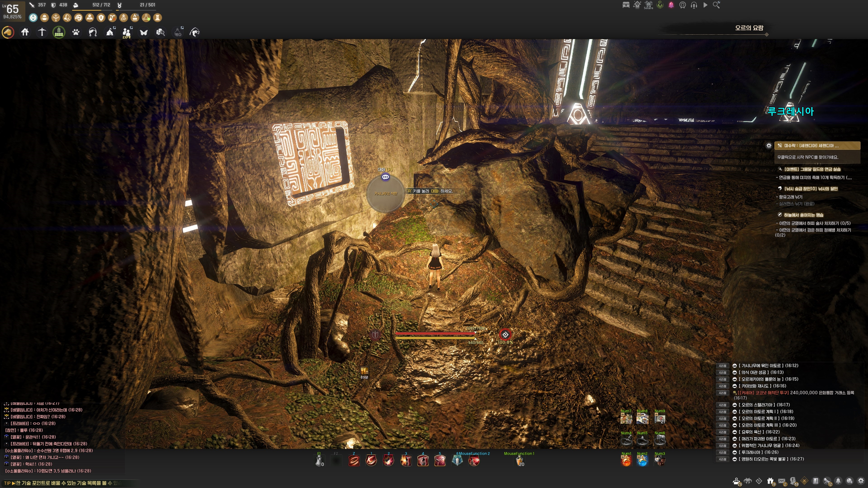Open the mail envelope icon
The width and height of the screenshot is (868, 488).
[x=782, y=481]
